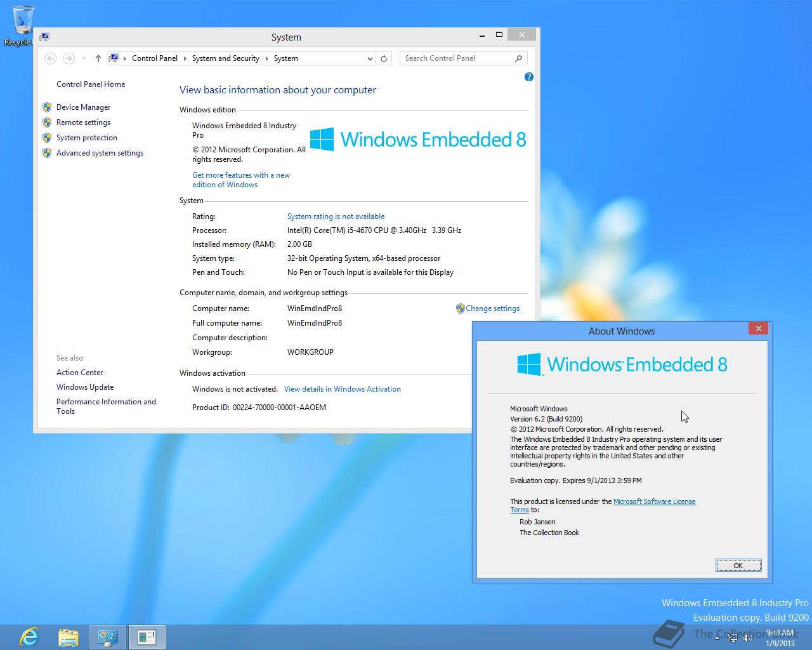812x650 pixels.
Task: Click the shield icon beside Device Manager
Action: [x=47, y=107]
